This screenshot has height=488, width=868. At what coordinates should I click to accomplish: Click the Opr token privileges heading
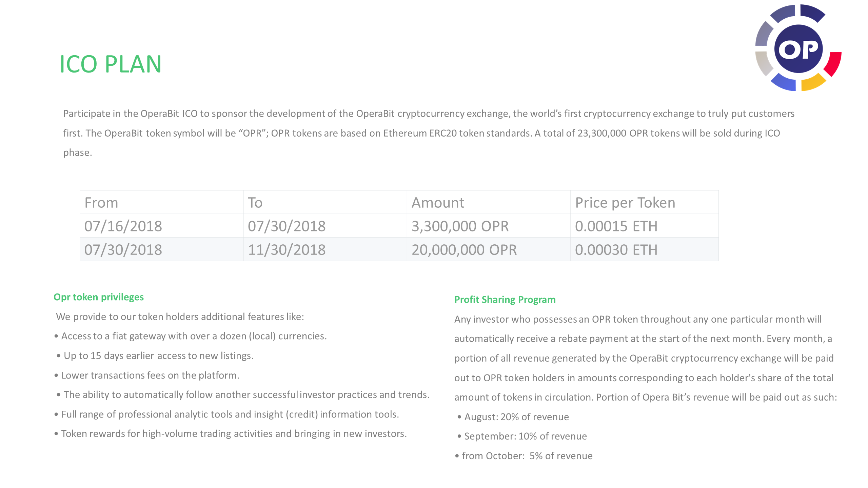[x=99, y=297]
